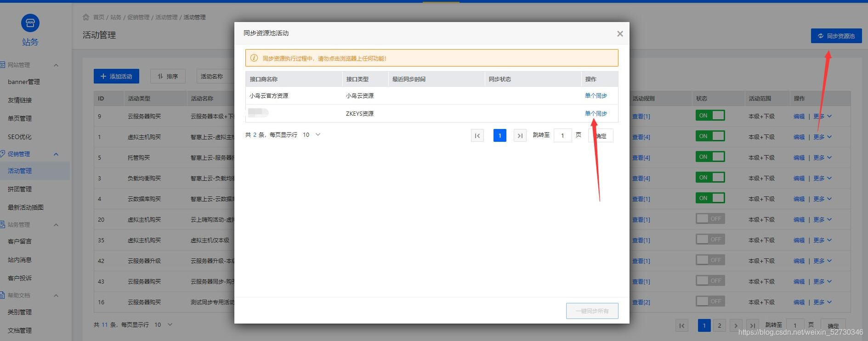Image resolution: width=868 pixels, height=341 pixels.
Task: Open 单页管理 in the sidebar
Action: coord(20,118)
